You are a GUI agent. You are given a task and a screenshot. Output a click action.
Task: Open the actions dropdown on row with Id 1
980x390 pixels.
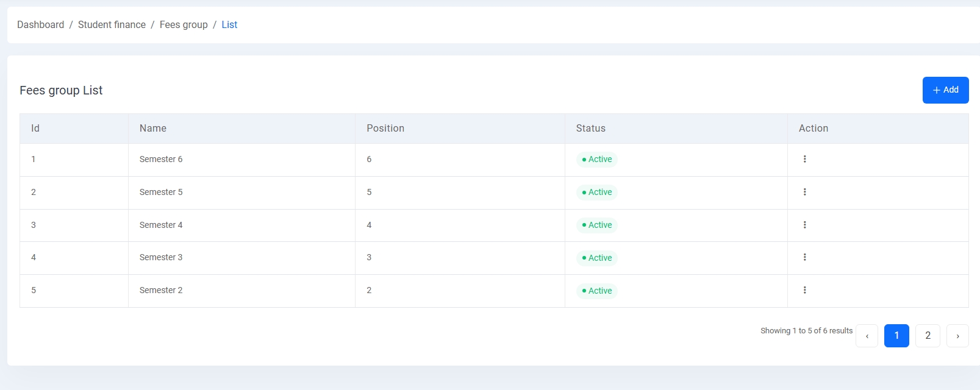coord(805,159)
